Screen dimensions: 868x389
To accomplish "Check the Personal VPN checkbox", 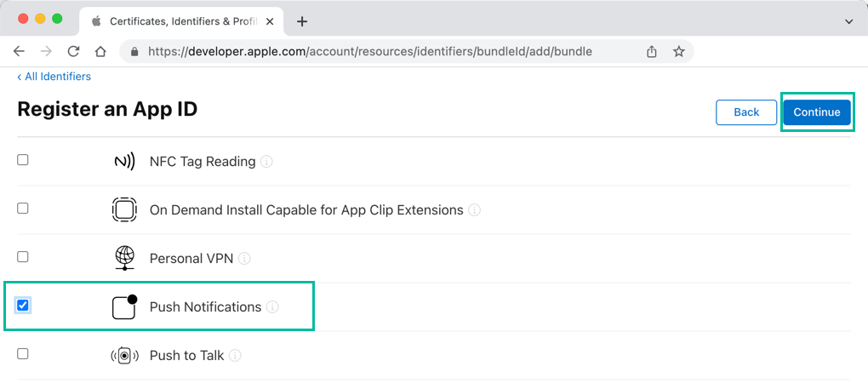I will tap(23, 256).
